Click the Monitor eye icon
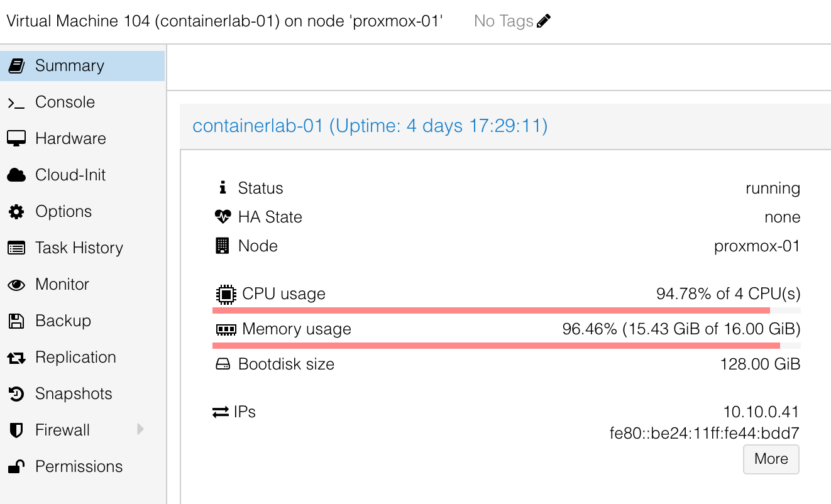Screen dimensions: 831x504 point(16,285)
